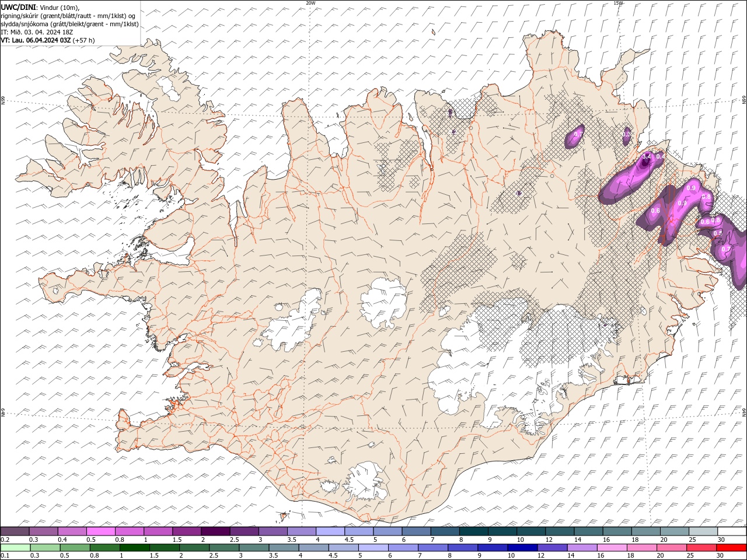
Task: Pick the gray-blue 3.5 swatch on rain scale
Action: pyautogui.click(x=284, y=548)
